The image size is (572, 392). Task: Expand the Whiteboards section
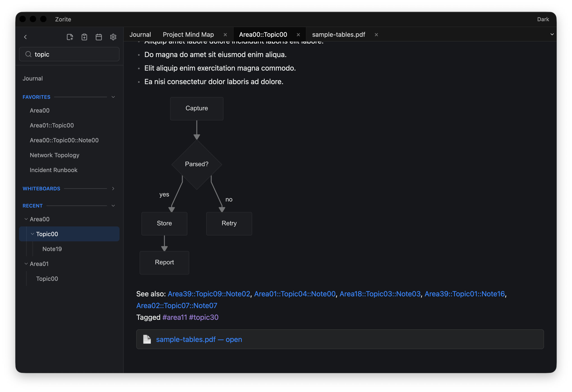[x=113, y=189]
